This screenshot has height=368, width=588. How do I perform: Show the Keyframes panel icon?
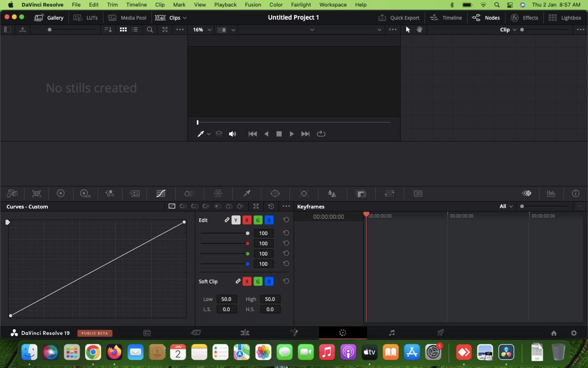(527, 194)
